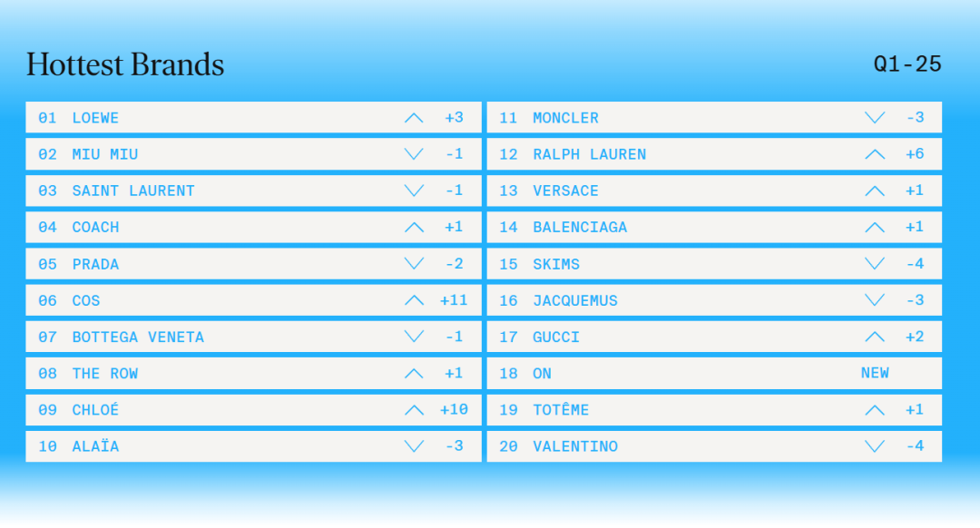Click the up arrow in LOEWE row

[414, 118]
